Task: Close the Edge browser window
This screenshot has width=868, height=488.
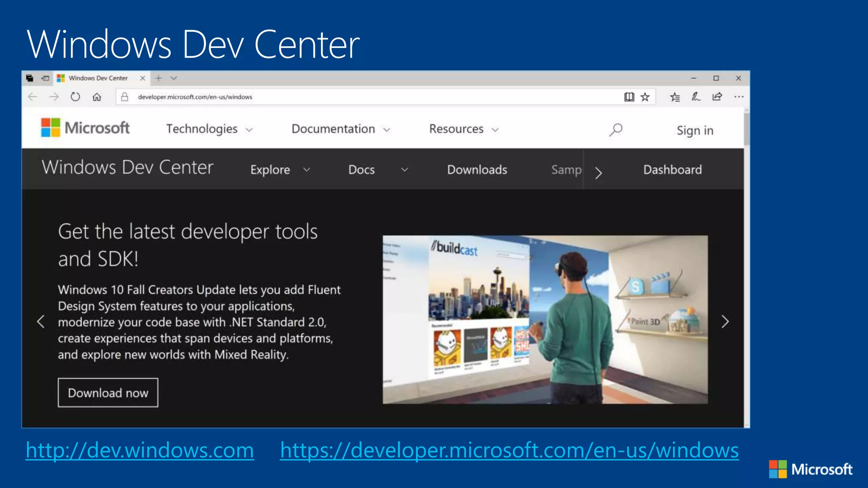Action: (x=739, y=78)
